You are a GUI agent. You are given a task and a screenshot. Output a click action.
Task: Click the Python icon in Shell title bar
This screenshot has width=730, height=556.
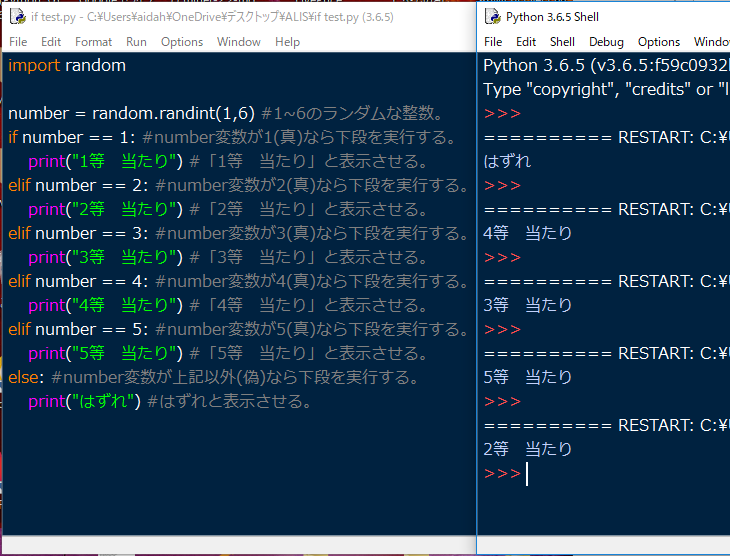click(493, 17)
